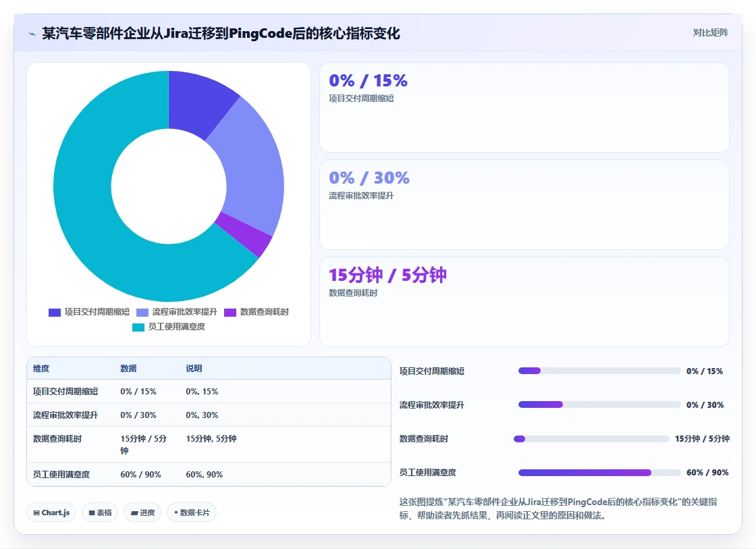Select the 0% / 30% metric card value
The image size is (756, 549).
pos(369,178)
